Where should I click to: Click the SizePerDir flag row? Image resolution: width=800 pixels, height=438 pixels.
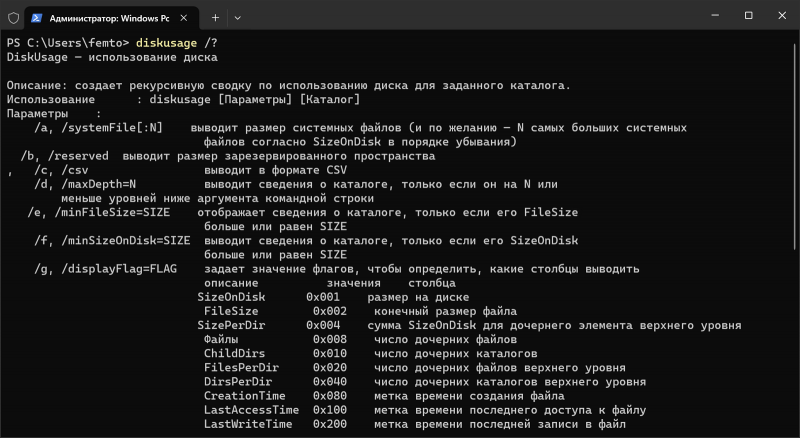tap(236, 326)
